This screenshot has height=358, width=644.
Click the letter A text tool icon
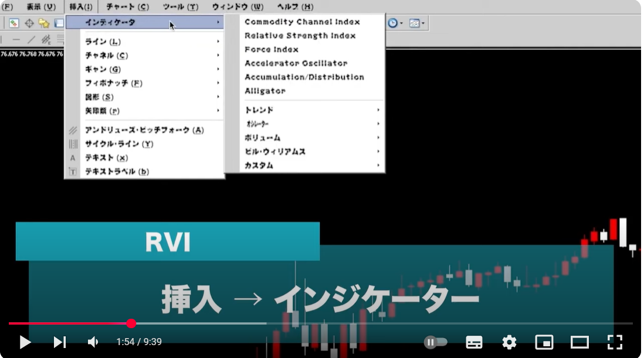[x=73, y=158]
